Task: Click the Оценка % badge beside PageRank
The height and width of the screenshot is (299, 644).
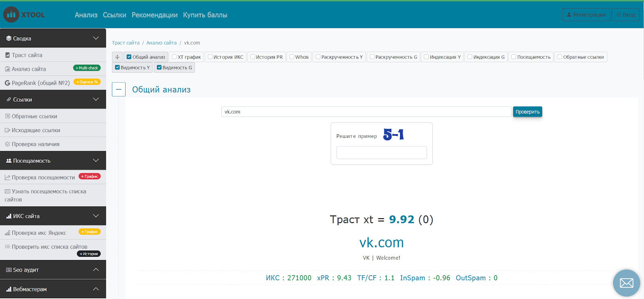Action: tap(87, 82)
